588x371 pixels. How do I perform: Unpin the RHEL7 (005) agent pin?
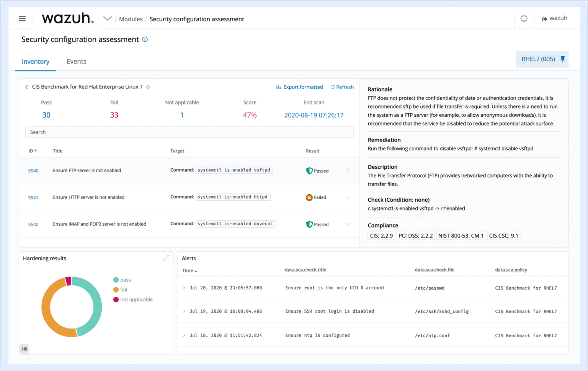pyautogui.click(x=563, y=59)
